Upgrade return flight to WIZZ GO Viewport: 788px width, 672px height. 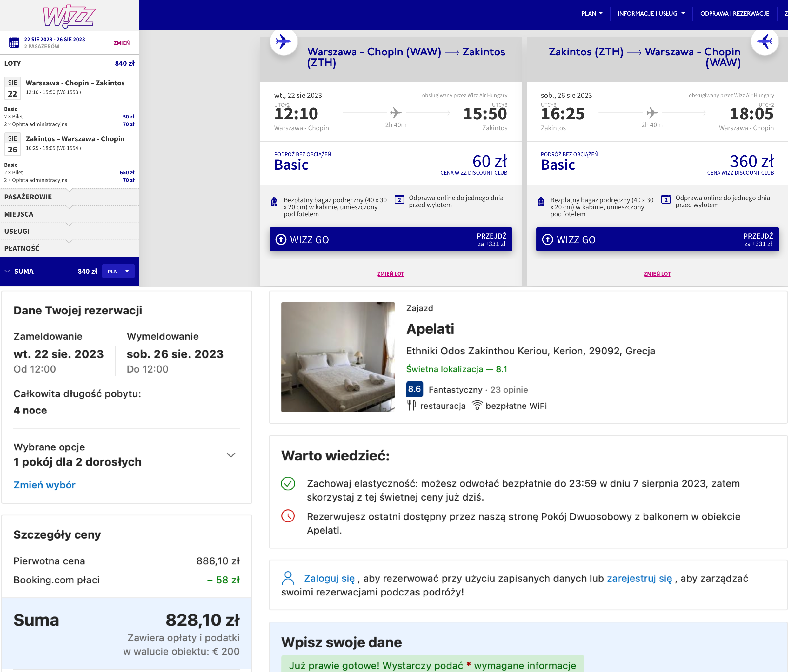[x=657, y=239]
